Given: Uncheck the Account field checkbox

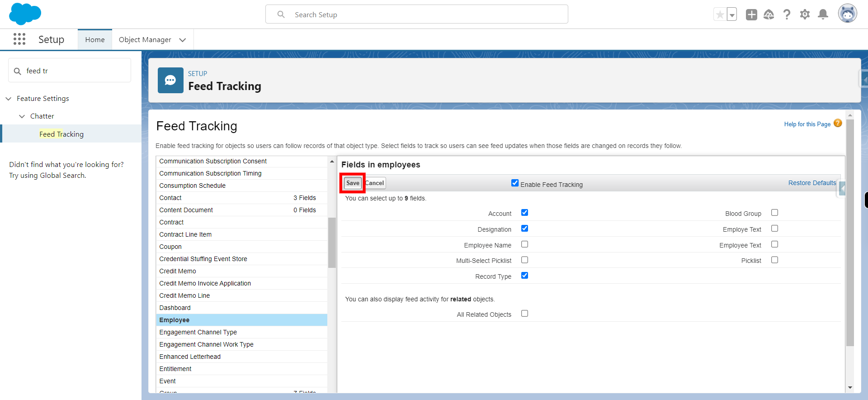Looking at the screenshot, I should click(524, 212).
